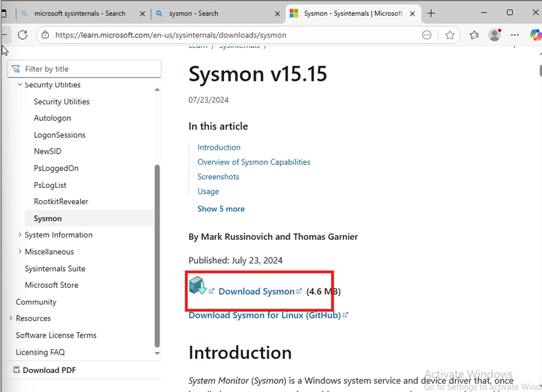Click the address bar more-options circle icon
This screenshot has width=542, height=392.
click(427, 35)
